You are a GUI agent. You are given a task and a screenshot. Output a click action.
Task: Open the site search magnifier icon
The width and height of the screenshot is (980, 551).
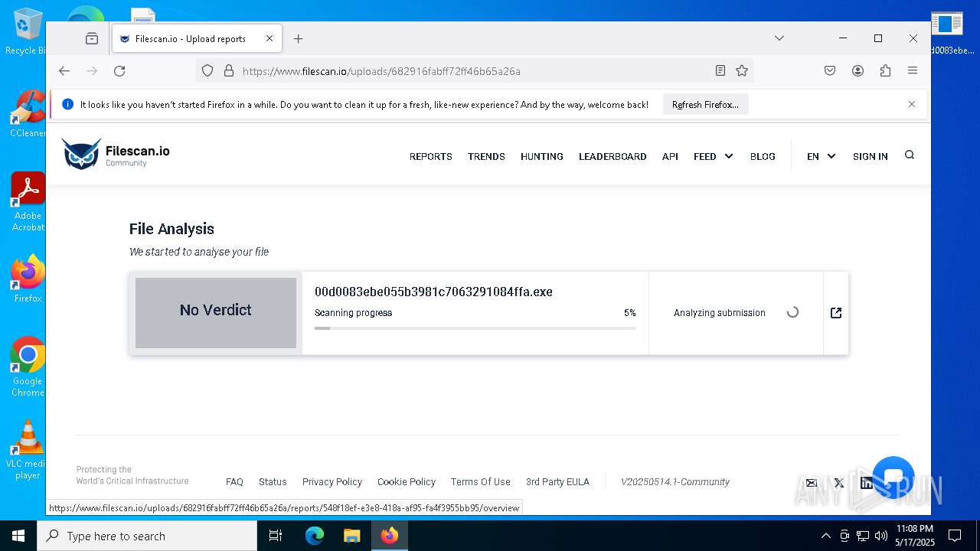910,155
